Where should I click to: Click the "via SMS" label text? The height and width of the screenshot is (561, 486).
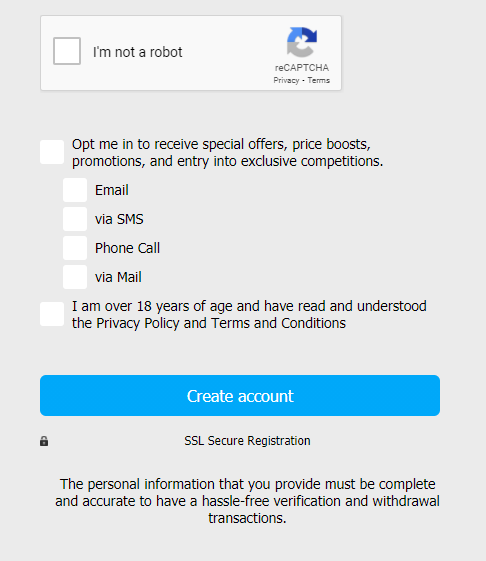point(119,219)
